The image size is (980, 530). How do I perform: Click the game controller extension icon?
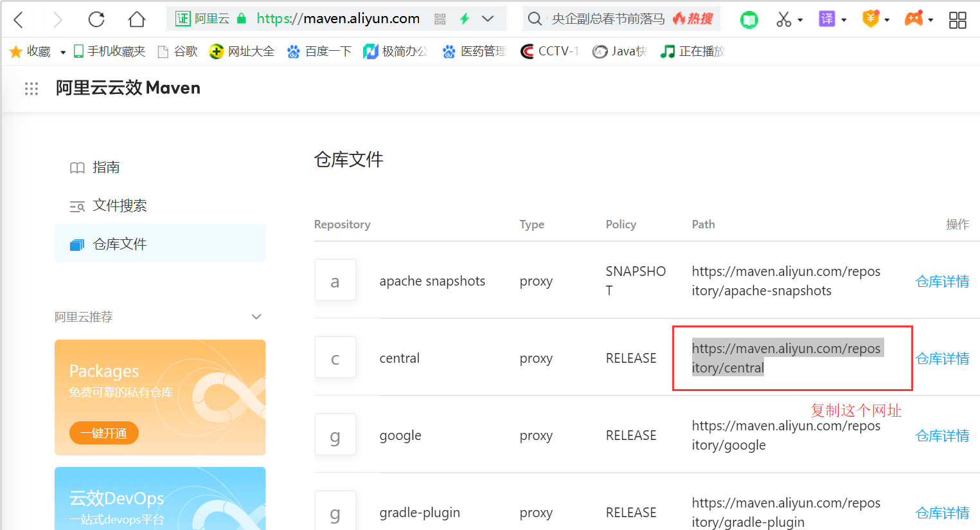pyautogui.click(x=914, y=19)
